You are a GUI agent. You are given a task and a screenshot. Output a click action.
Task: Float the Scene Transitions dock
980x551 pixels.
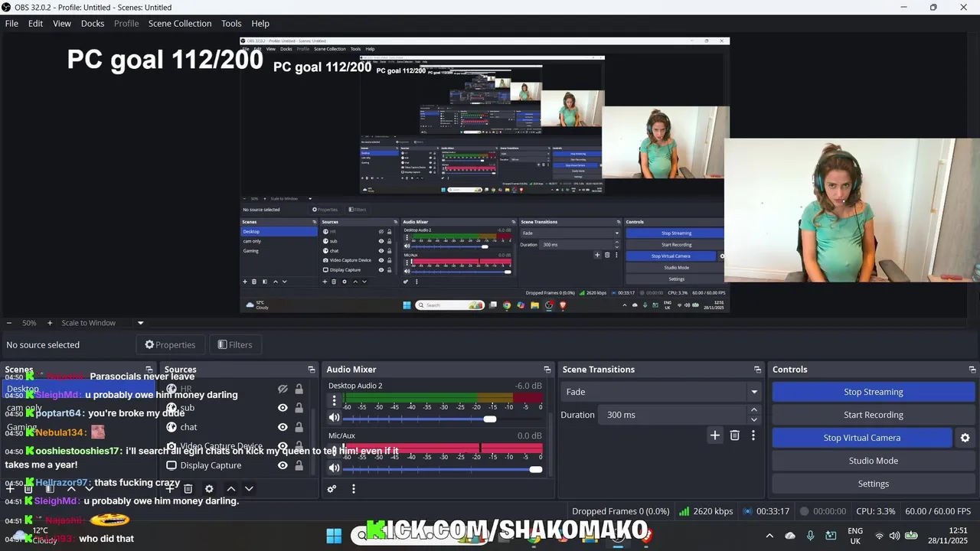[757, 370]
